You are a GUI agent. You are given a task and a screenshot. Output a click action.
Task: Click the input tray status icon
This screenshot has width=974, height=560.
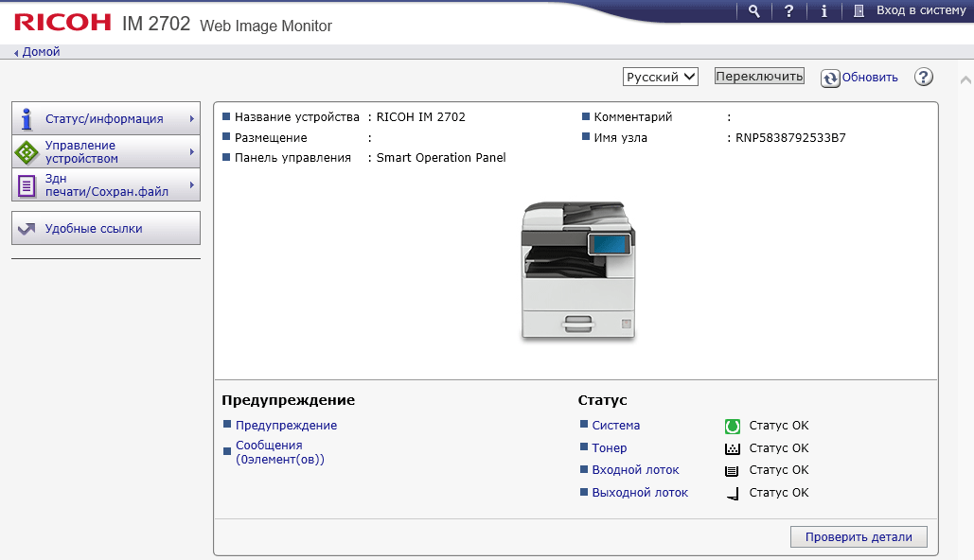(x=733, y=470)
